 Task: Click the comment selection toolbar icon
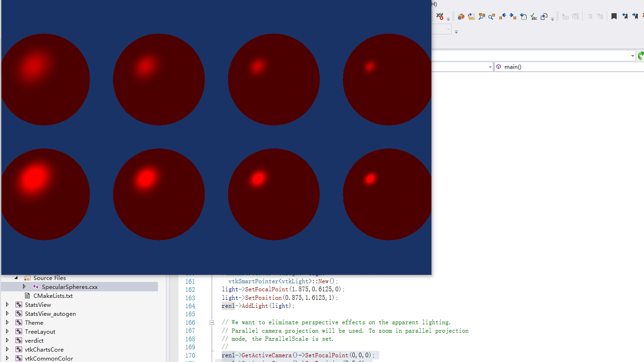pyautogui.click(x=590, y=16)
